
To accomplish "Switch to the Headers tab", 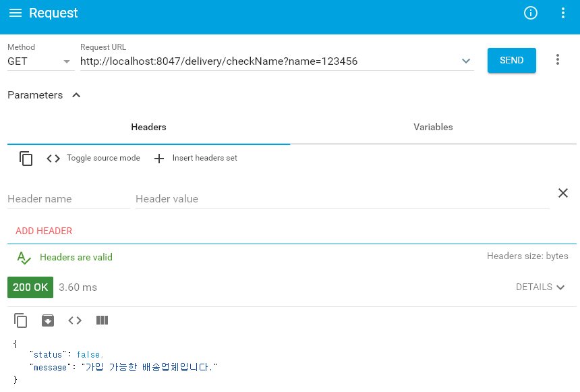I will (148, 127).
